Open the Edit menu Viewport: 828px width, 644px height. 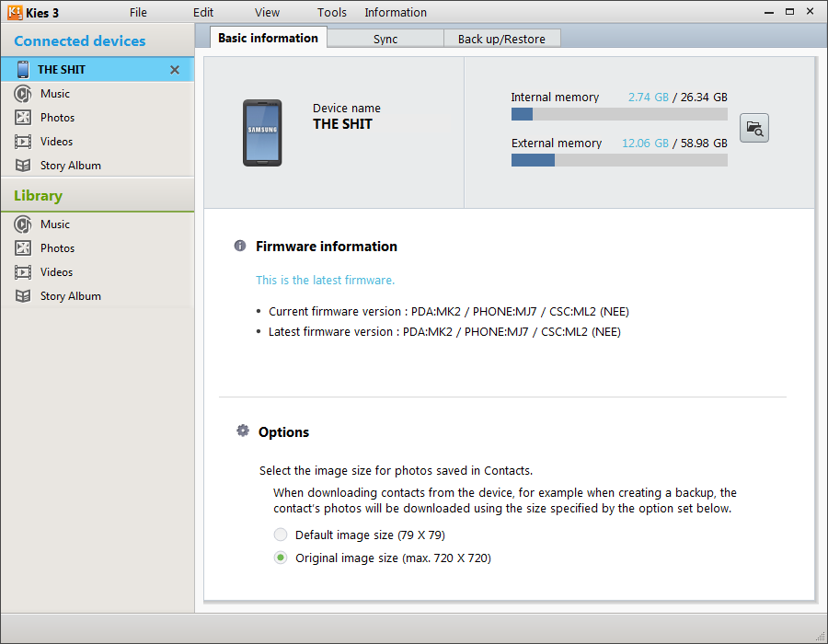point(203,12)
